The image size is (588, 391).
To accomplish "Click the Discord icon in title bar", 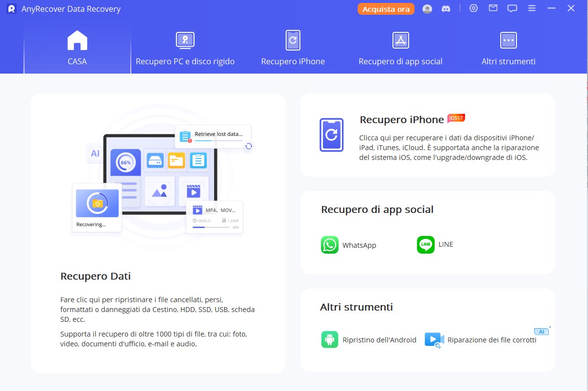I will click(x=446, y=9).
